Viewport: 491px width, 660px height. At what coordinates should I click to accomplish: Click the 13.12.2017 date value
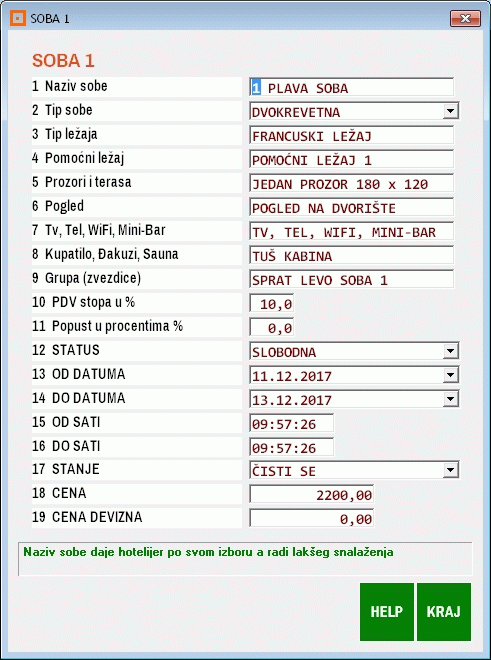click(292, 400)
